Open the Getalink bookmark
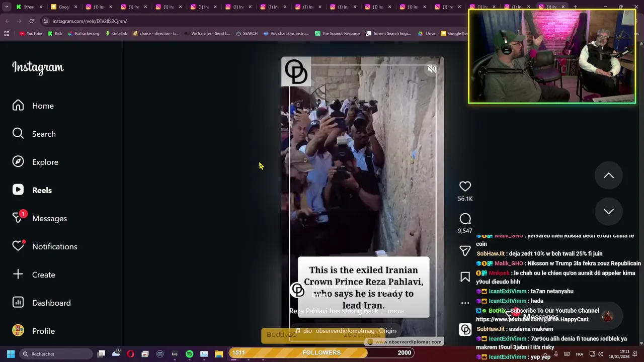644x362 pixels. click(116, 33)
